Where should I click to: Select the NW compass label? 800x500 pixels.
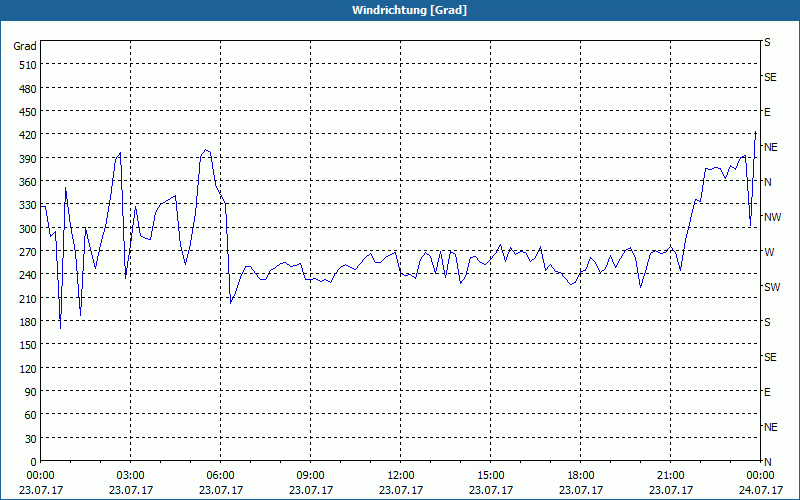pos(772,217)
